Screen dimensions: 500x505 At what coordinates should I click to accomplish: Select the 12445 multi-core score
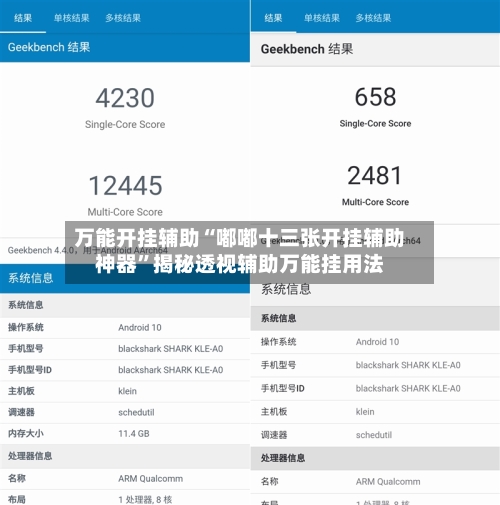[125, 186]
